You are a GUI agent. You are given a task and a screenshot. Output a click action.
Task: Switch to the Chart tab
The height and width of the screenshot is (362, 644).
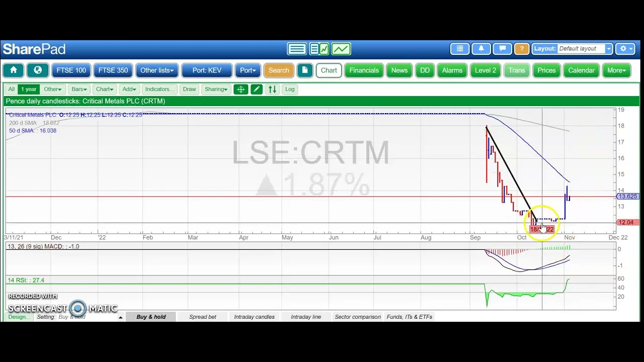(x=329, y=70)
